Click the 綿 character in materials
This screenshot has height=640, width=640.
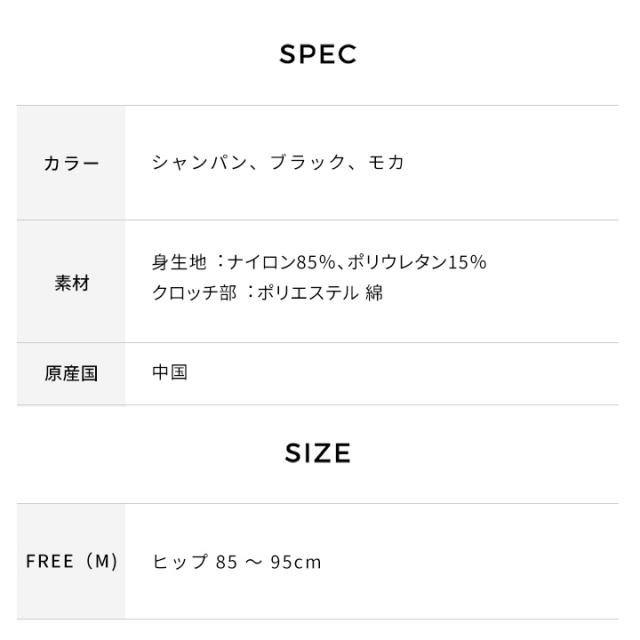374,292
